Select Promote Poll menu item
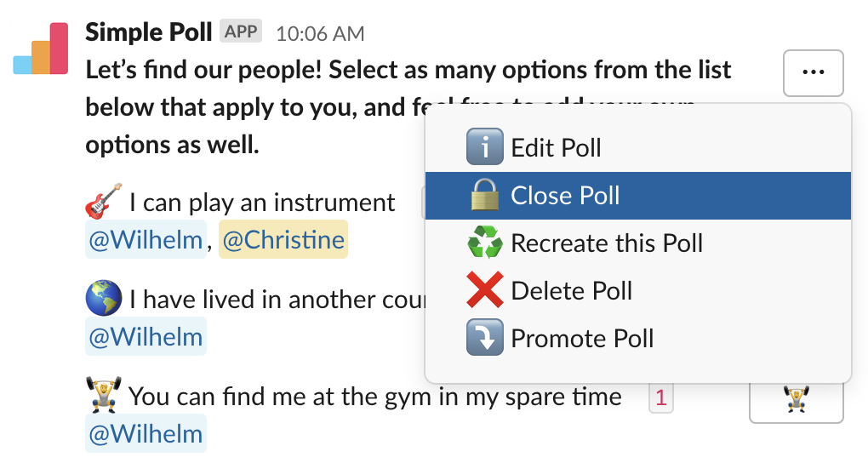 click(582, 339)
